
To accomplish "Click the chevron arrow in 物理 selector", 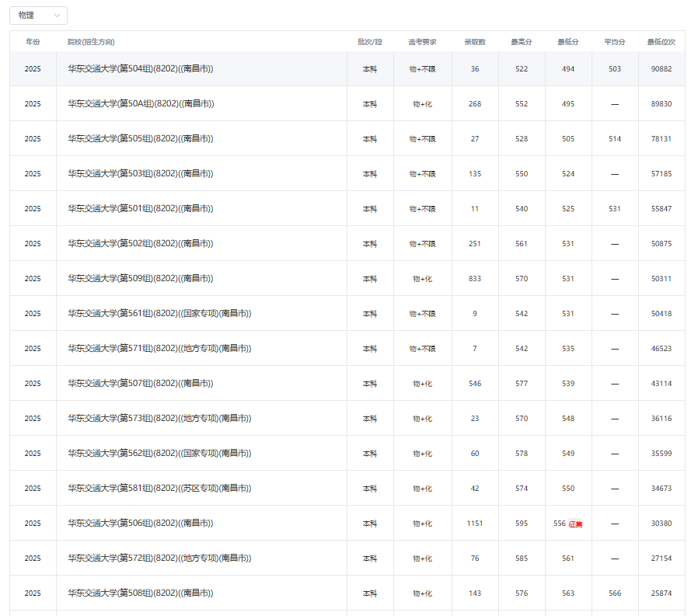I will pos(57,16).
